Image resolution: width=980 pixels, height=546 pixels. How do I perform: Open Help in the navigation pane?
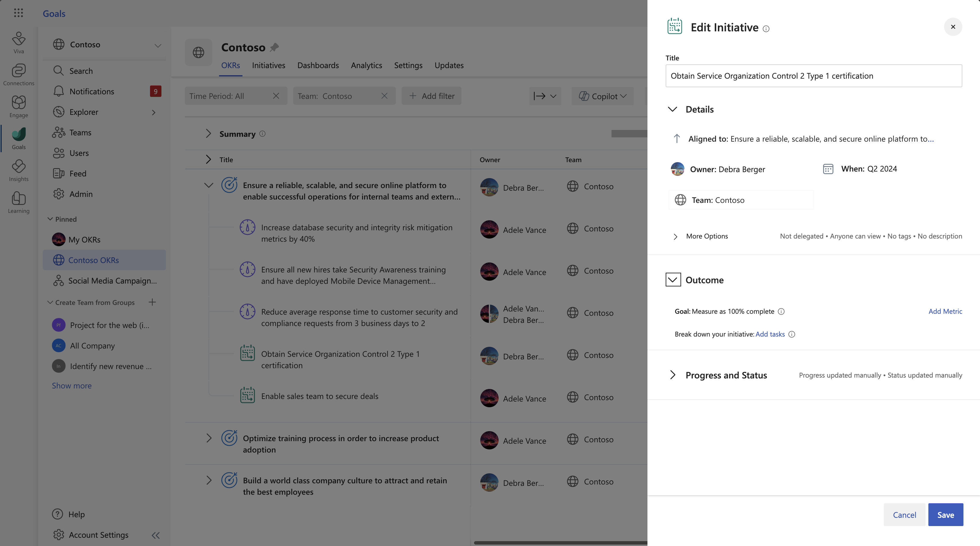(x=68, y=514)
